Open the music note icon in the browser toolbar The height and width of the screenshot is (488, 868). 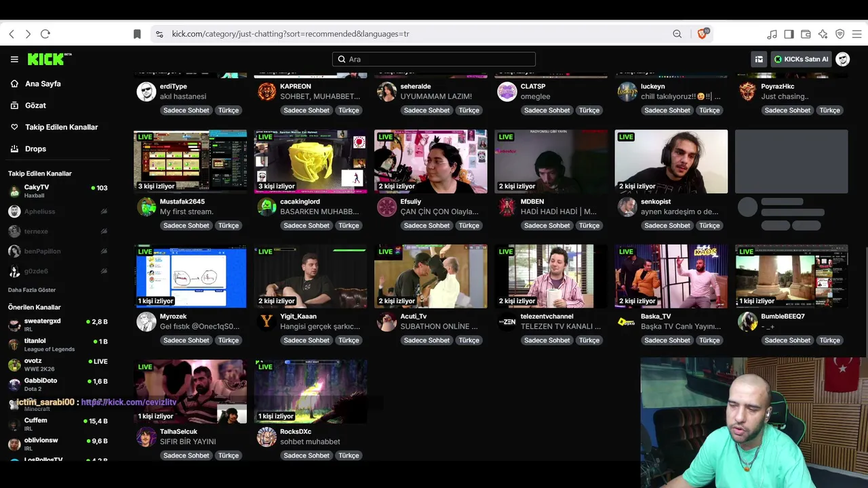(x=772, y=34)
